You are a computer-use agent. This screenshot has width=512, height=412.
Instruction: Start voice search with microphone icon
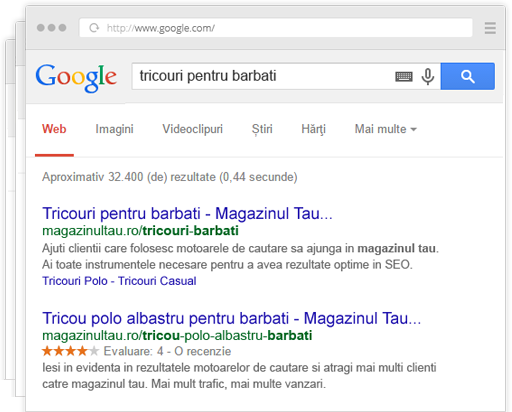[428, 77]
